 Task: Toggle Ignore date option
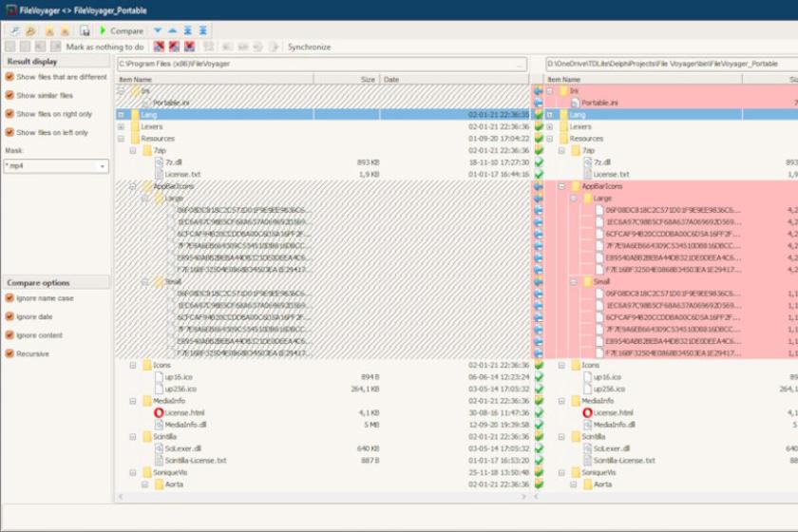(9, 316)
